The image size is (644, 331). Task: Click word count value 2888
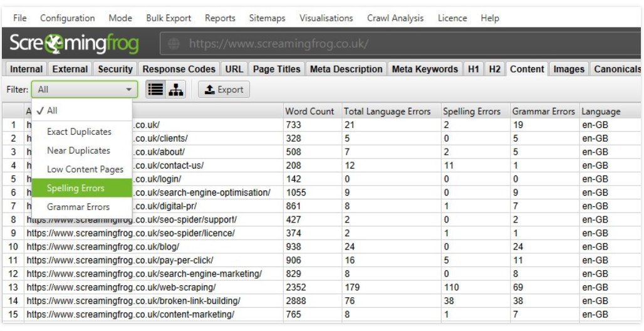click(296, 301)
